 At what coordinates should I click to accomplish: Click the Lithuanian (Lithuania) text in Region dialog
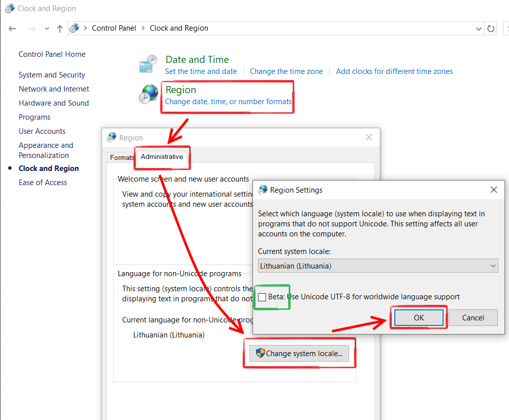coord(169,335)
